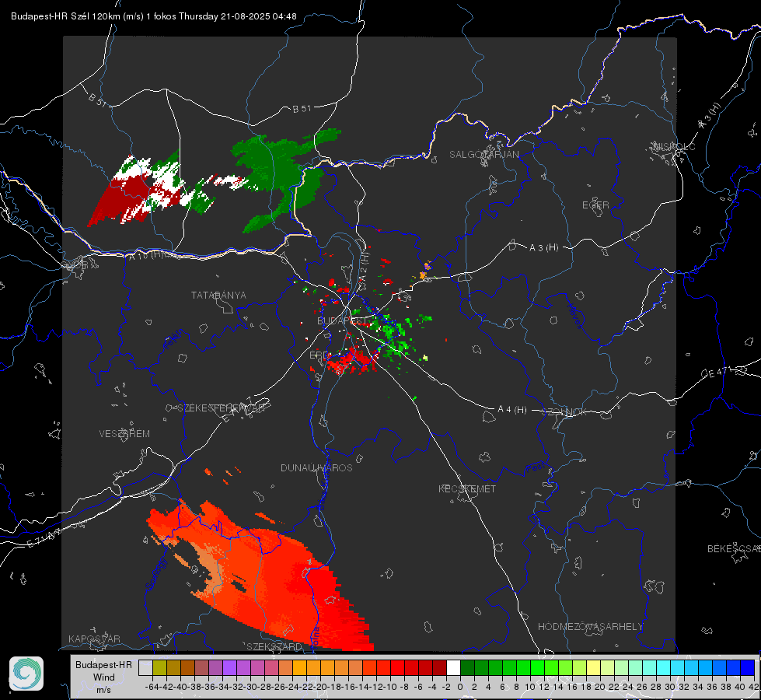Click the deep blue swatch between 40 and 42

[747, 668]
